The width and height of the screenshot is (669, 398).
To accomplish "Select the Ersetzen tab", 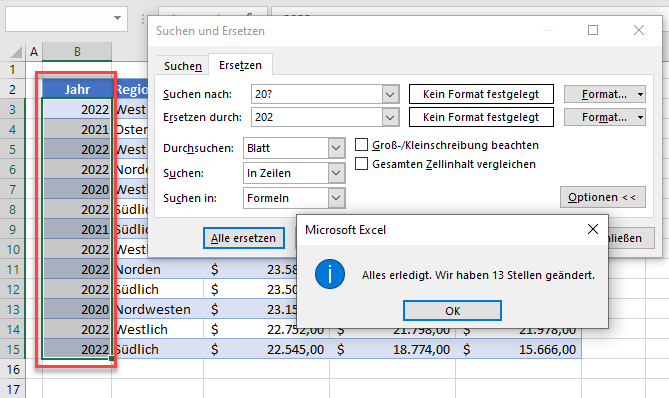I will click(x=240, y=65).
